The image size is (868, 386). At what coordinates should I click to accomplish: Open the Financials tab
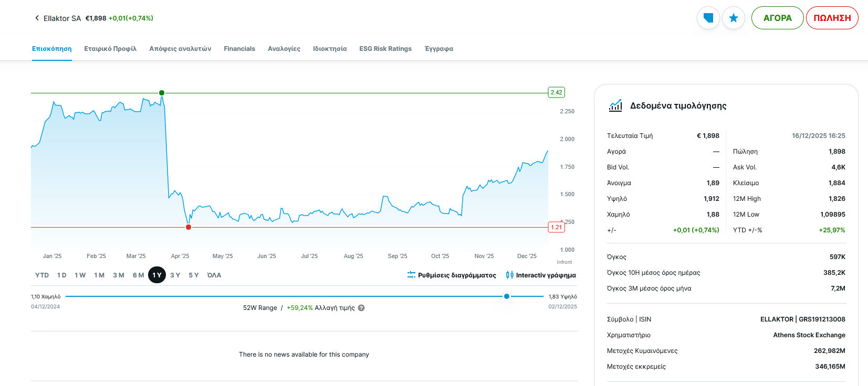[x=239, y=49]
